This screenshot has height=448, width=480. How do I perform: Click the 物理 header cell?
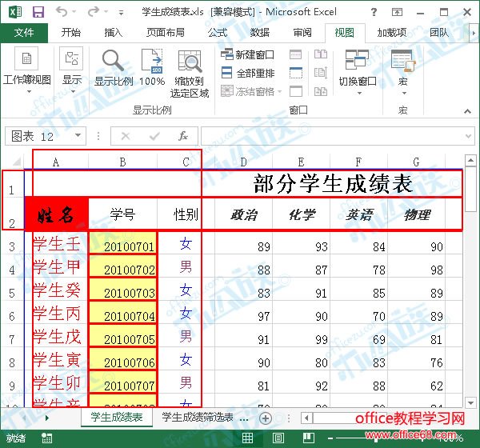pos(416,214)
